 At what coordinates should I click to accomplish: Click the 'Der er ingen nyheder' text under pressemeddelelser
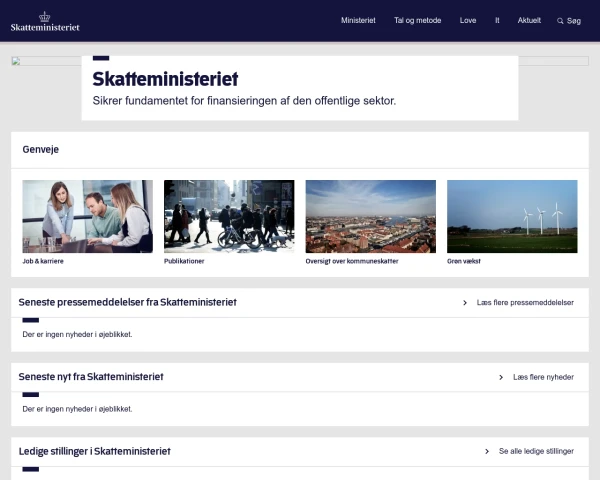point(77,334)
